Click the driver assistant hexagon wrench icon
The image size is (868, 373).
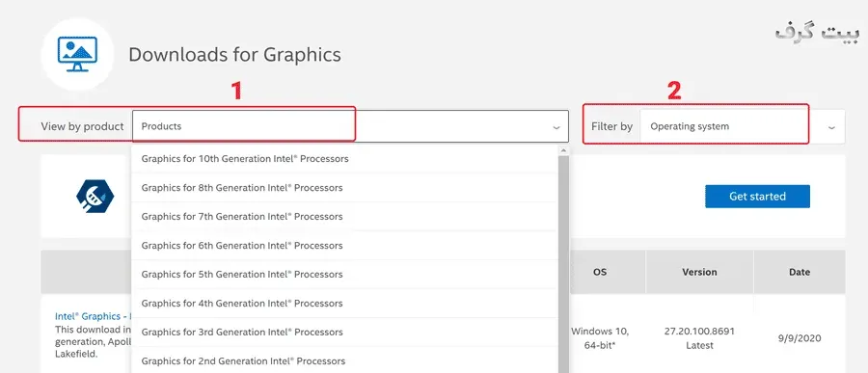(x=95, y=197)
